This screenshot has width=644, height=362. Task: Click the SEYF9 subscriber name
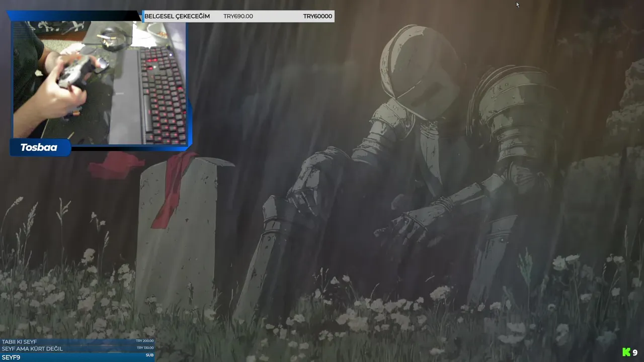[x=11, y=357]
